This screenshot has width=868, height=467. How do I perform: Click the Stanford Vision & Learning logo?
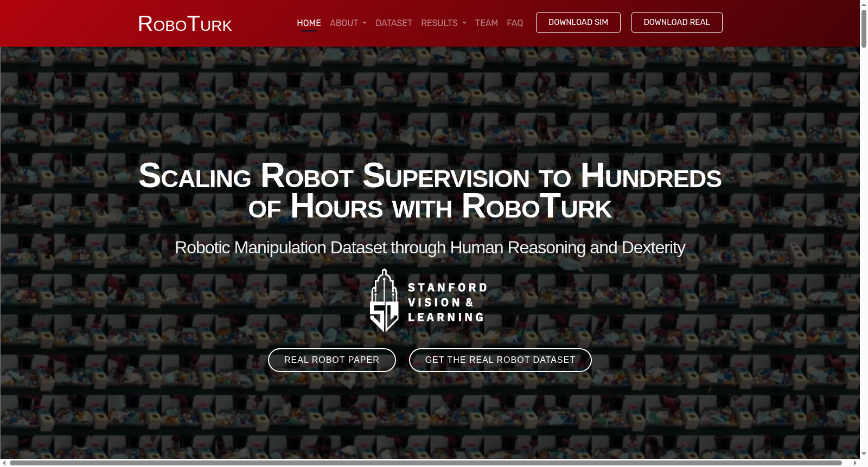pyautogui.click(x=429, y=300)
